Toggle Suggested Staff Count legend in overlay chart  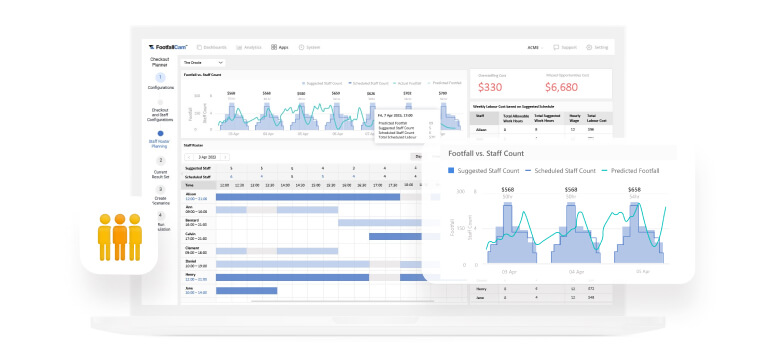point(483,171)
